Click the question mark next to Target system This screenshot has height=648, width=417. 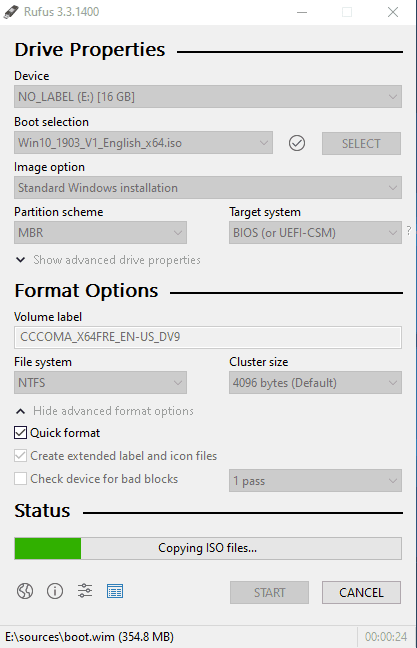408,231
